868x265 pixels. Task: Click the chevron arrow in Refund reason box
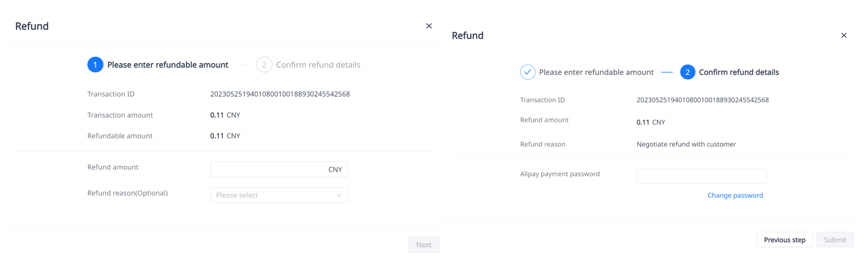[339, 195]
